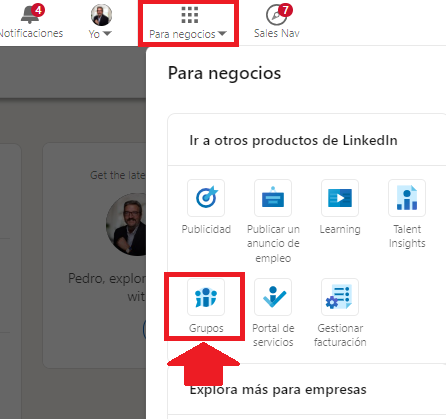Click the Para negocios panel heading

224,73
